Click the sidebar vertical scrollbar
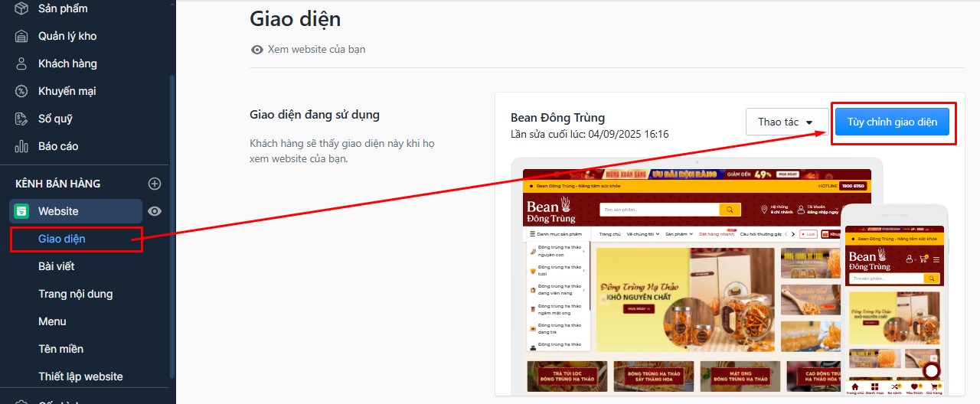 click(172, 226)
